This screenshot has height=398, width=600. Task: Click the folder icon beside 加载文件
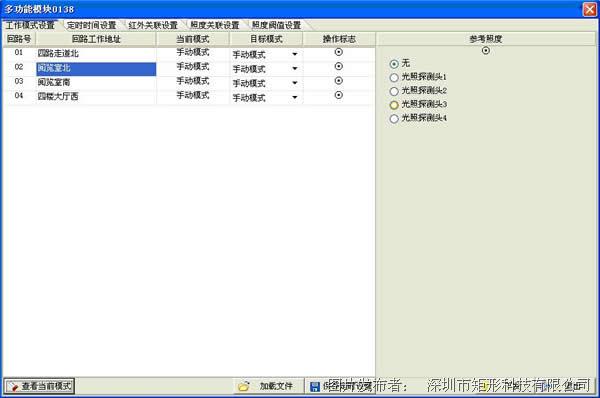pos(244,387)
